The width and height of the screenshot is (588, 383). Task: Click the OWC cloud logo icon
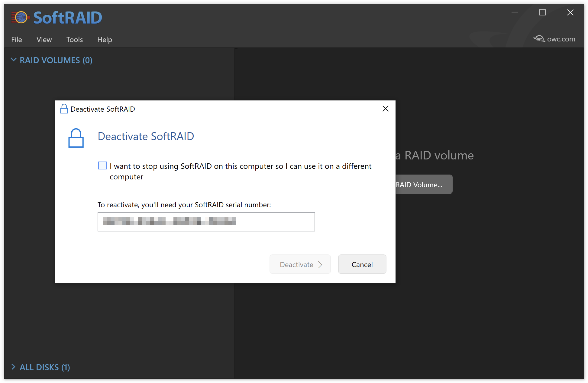[x=539, y=39]
